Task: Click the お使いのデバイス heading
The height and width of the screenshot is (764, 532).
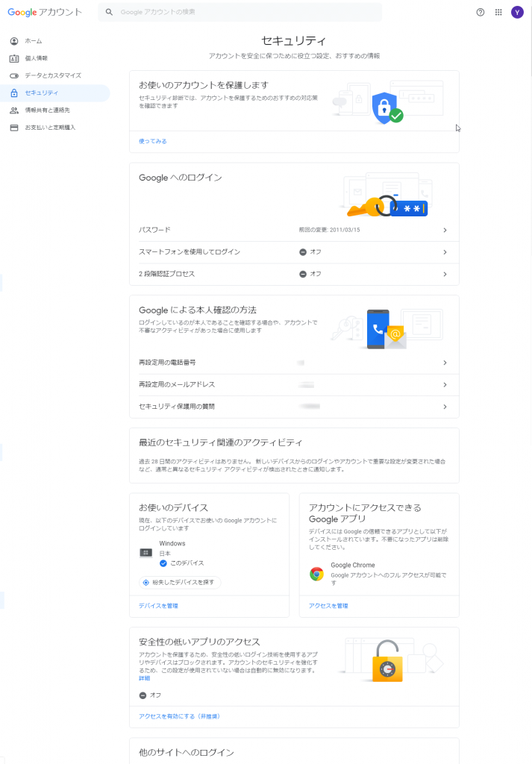Action: point(173,507)
